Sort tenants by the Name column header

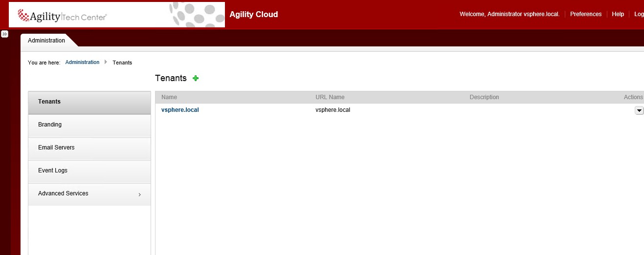point(169,97)
